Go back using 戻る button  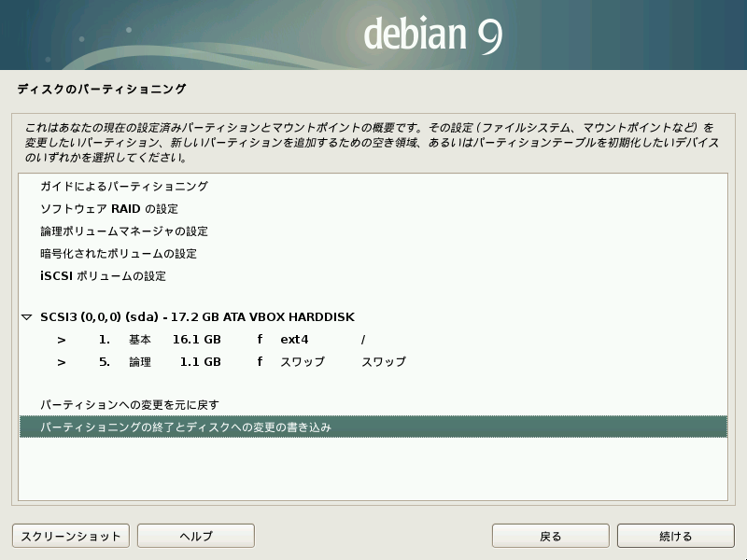[x=551, y=536]
